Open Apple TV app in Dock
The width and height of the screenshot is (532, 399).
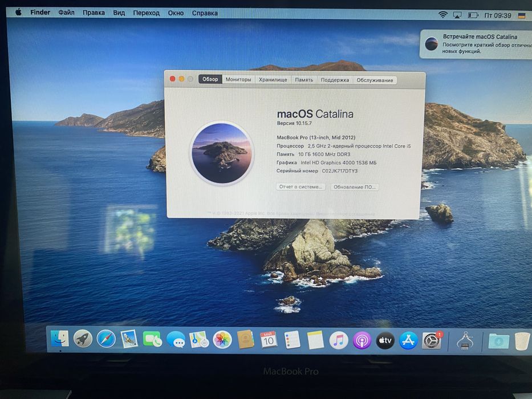click(385, 340)
